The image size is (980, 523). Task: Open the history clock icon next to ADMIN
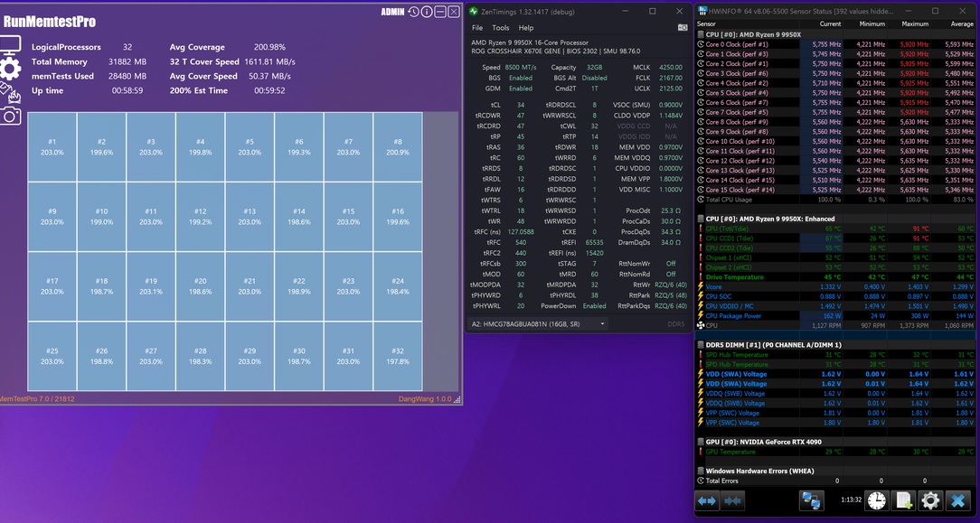click(414, 12)
